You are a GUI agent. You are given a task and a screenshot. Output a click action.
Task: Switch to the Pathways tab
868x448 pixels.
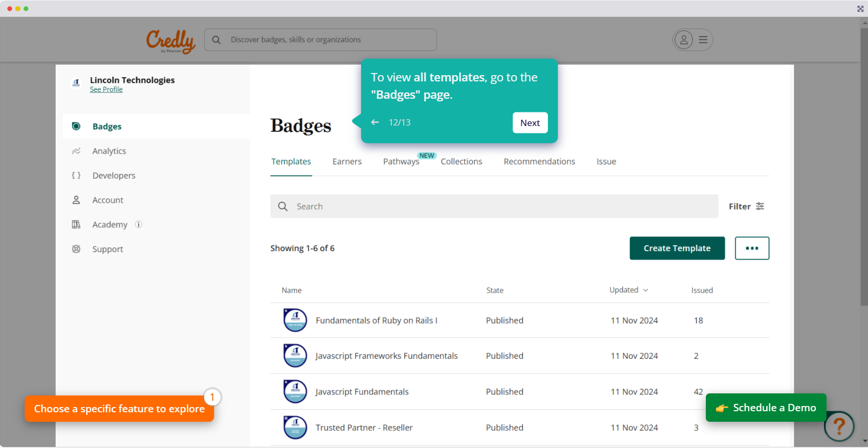[x=401, y=162]
